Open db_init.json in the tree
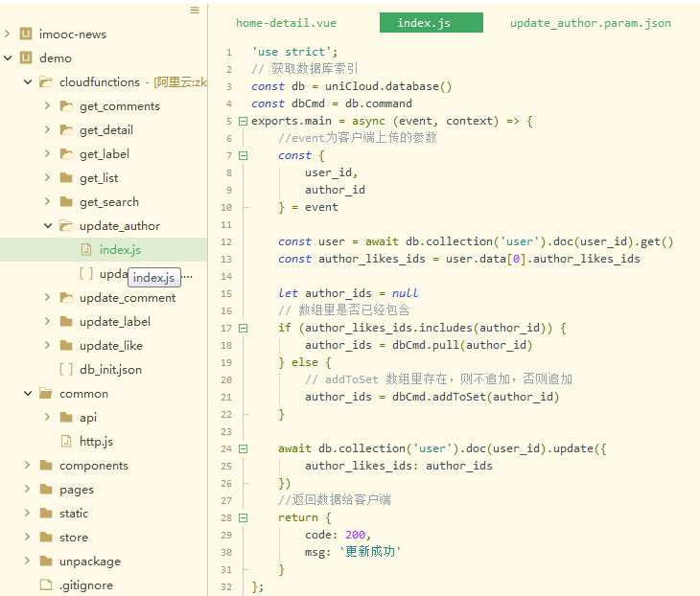The height and width of the screenshot is (596, 700). (110, 369)
